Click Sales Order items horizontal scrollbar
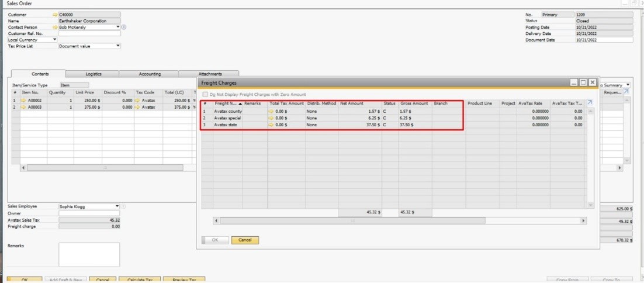The width and height of the screenshot is (644, 283). (x=105, y=168)
